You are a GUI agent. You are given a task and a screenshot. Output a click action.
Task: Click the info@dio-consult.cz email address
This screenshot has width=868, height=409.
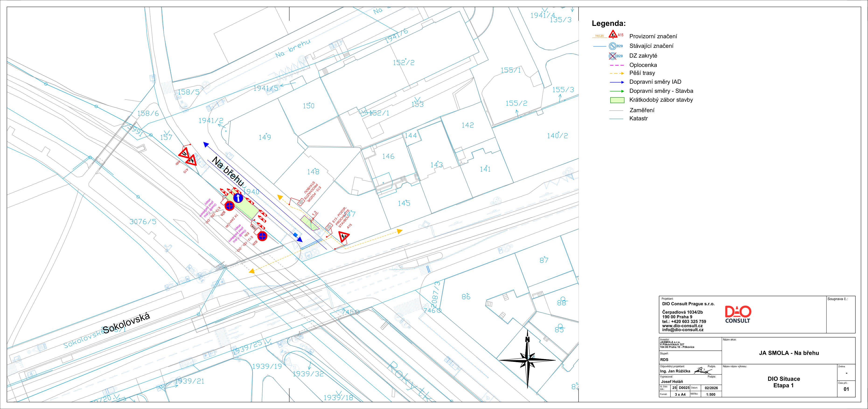[683, 330]
